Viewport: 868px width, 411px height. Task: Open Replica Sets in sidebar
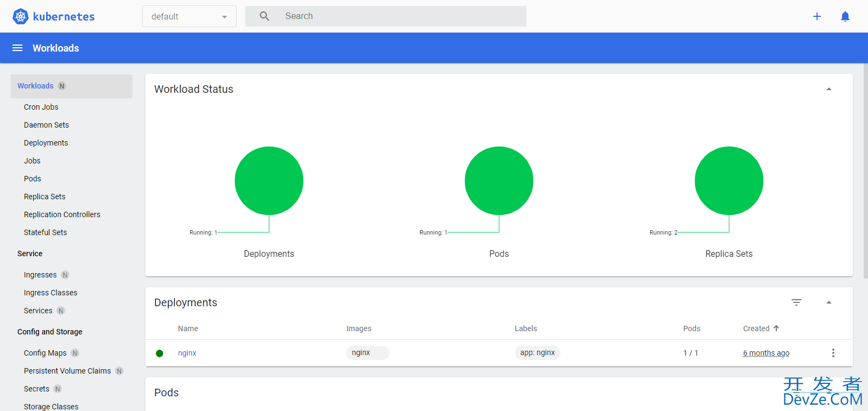point(44,197)
